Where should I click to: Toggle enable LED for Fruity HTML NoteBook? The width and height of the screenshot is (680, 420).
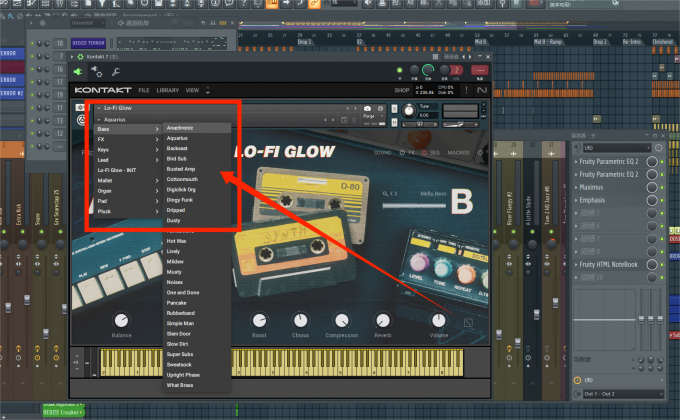(x=662, y=265)
